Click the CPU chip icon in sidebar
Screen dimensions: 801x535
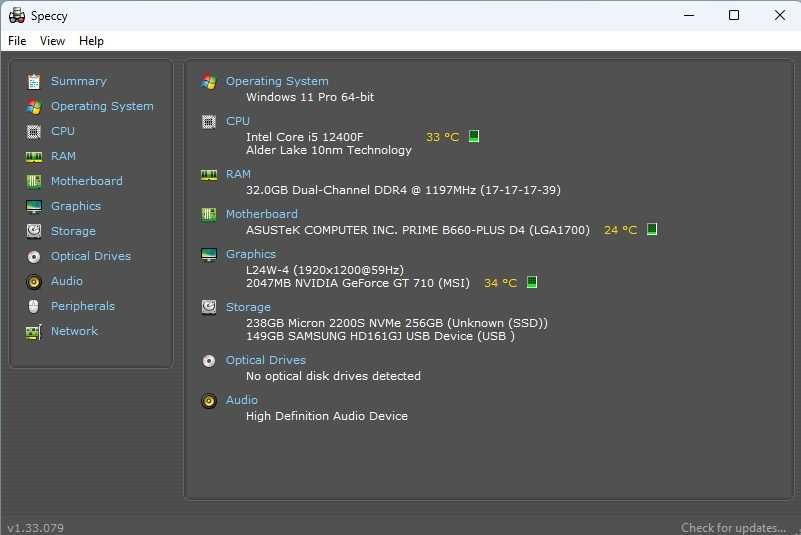(x=34, y=131)
